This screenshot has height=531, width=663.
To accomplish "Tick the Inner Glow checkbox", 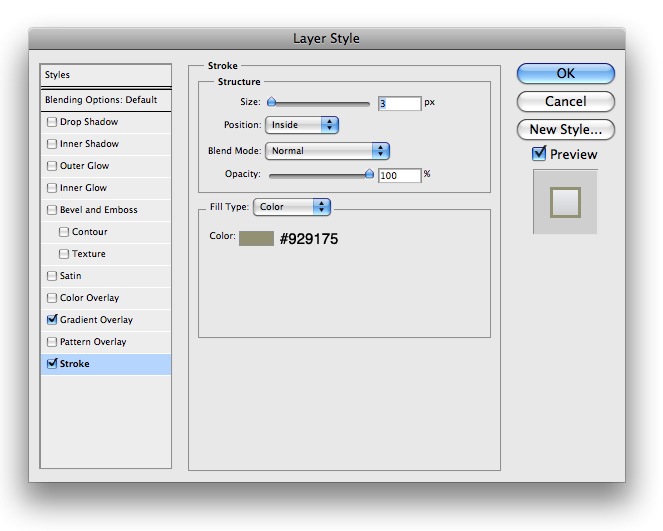I will coord(52,188).
